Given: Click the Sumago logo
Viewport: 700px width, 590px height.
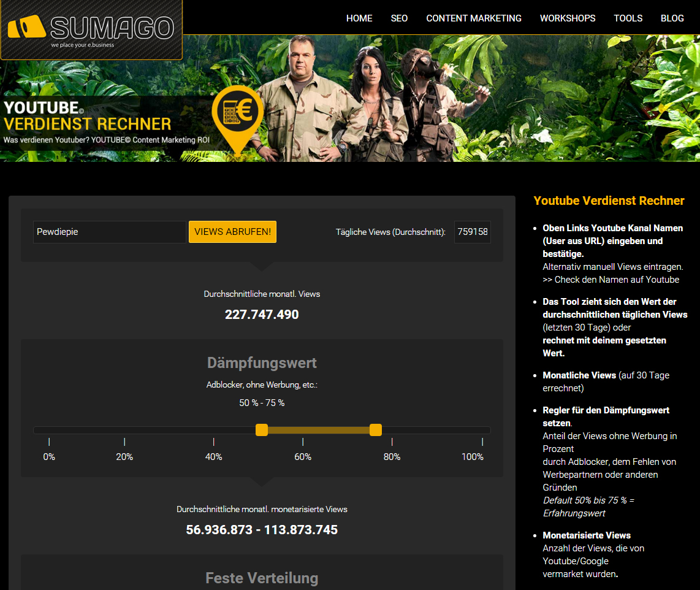Looking at the screenshot, I should pyautogui.click(x=91, y=29).
